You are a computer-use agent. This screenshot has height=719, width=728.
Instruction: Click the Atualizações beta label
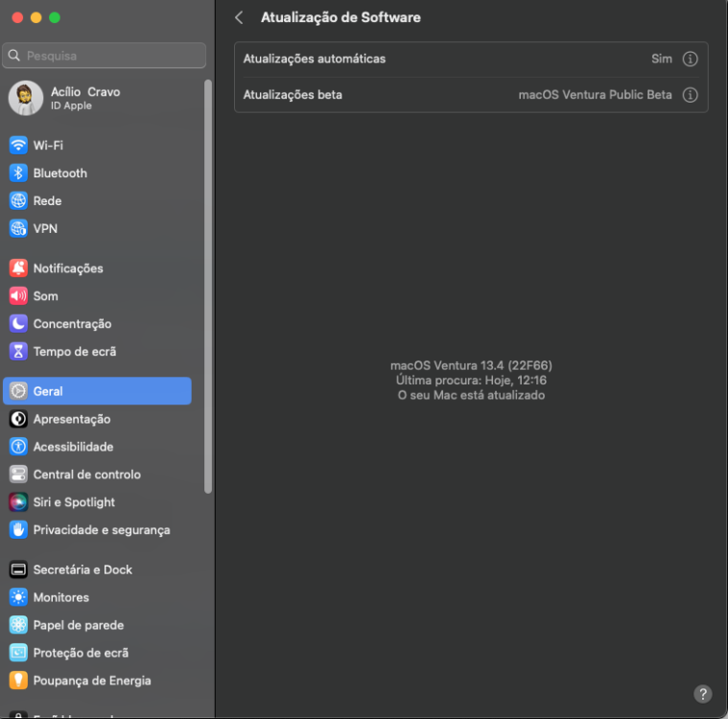[293, 95]
